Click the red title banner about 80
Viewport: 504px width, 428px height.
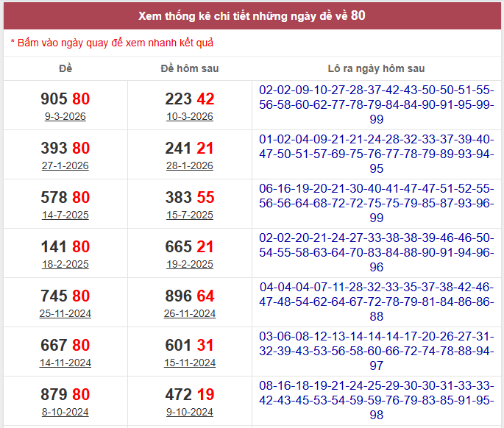(252, 15)
